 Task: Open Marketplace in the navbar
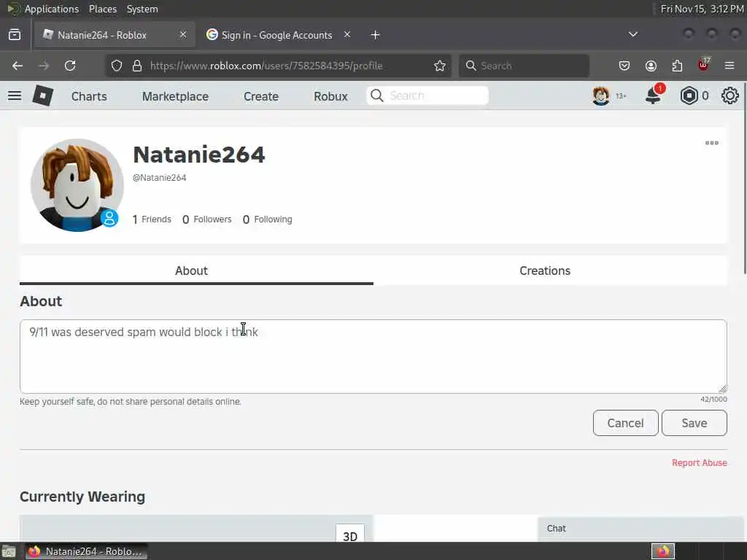point(175,96)
